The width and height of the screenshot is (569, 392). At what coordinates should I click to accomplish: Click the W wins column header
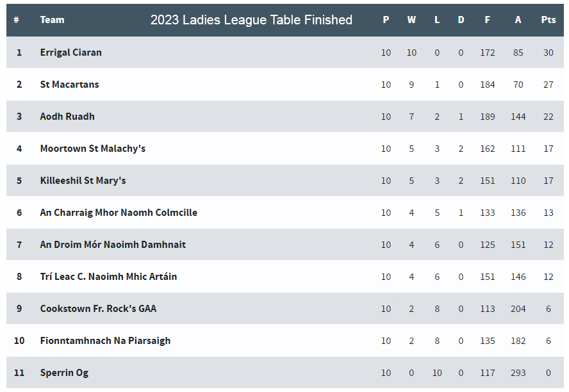point(411,20)
